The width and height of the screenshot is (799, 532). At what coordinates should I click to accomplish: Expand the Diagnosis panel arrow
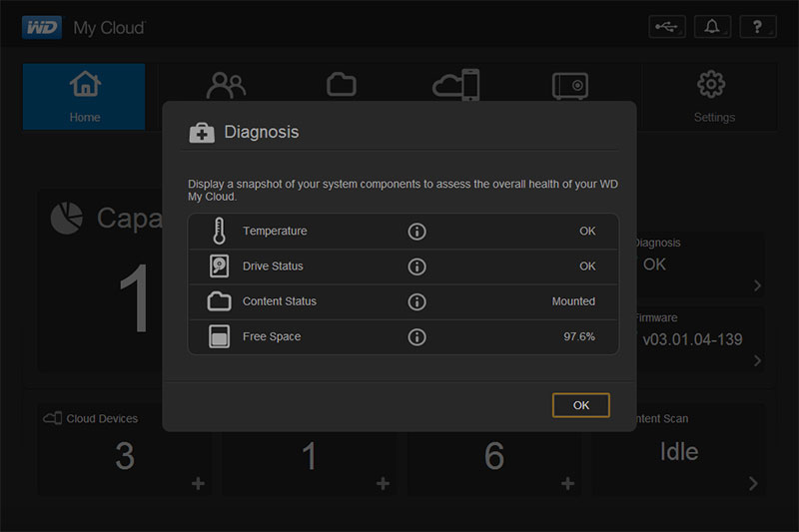point(757,285)
